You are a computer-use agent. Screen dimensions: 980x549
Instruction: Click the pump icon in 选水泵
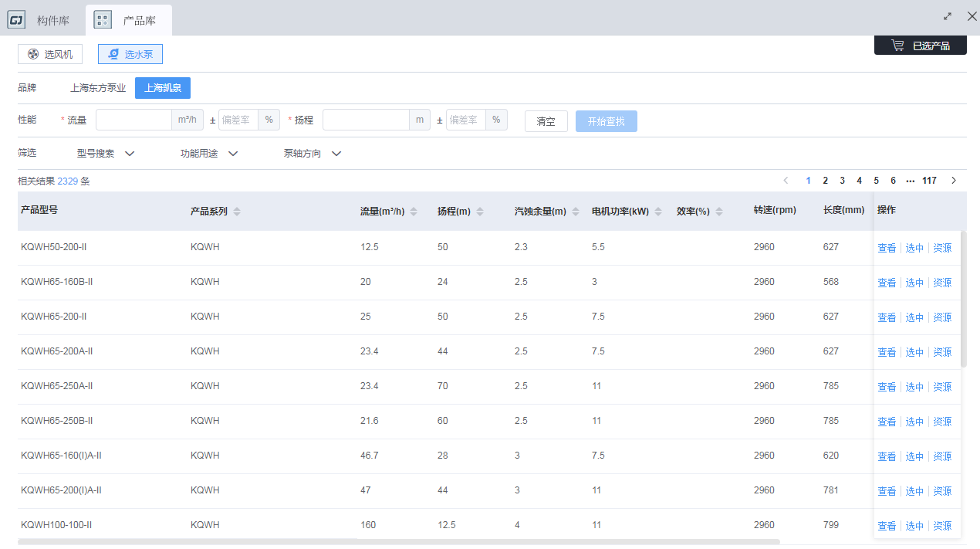(113, 54)
